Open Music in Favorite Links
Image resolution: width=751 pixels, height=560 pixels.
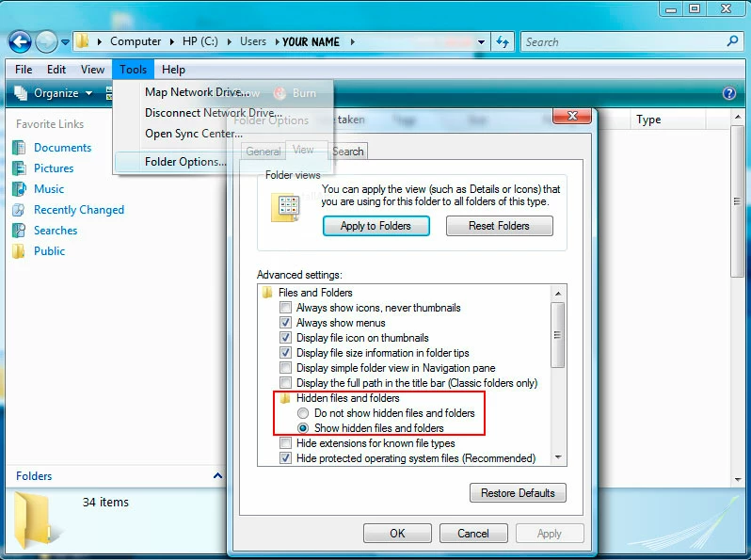49,189
